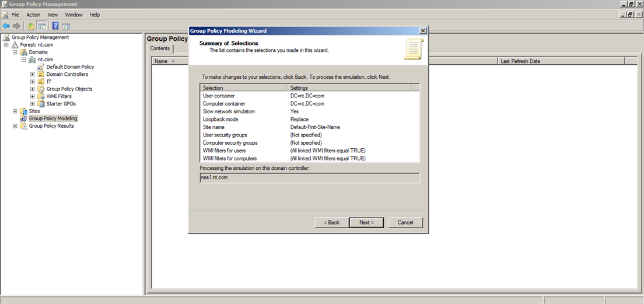The width and height of the screenshot is (644, 304).
Task: Open Help via the question mark icon
Action: (x=55, y=26)
